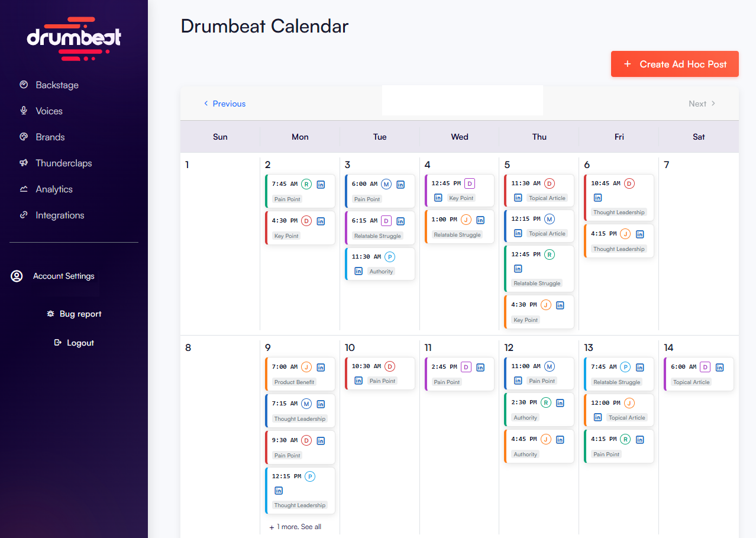The height and width of the screenshot is (538, 756).
Task: Click the Account Settings user icon
Action: click(x=17, y=276)
